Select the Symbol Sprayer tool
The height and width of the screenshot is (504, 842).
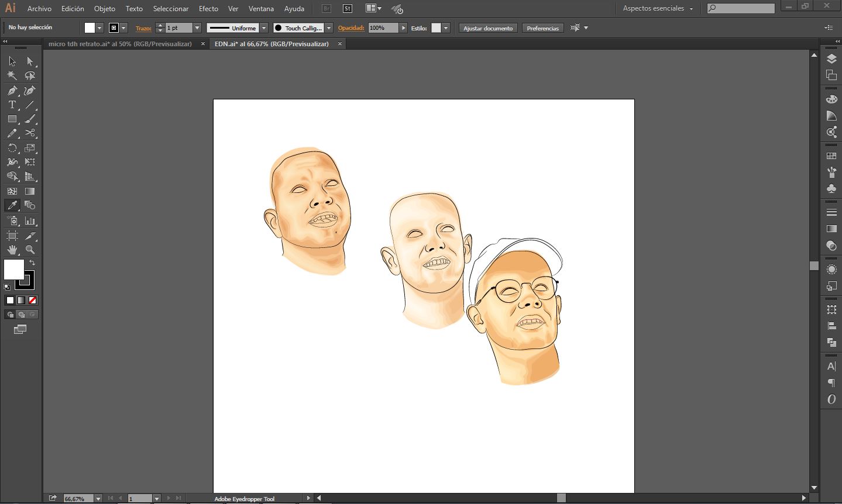click(x=12, y=221)
